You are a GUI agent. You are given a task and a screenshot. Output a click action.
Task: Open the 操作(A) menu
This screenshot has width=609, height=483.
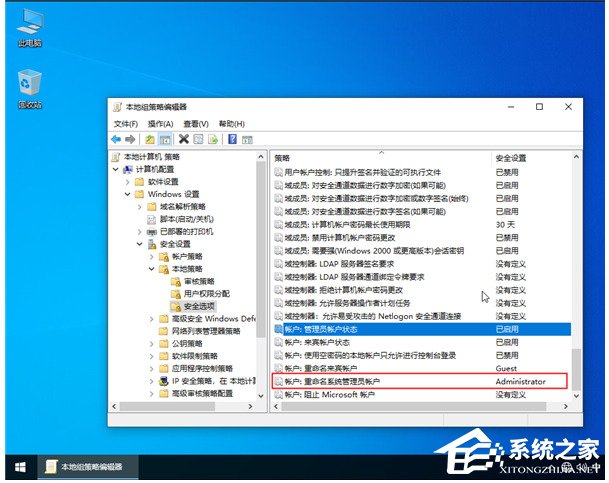tap(161, 123)
